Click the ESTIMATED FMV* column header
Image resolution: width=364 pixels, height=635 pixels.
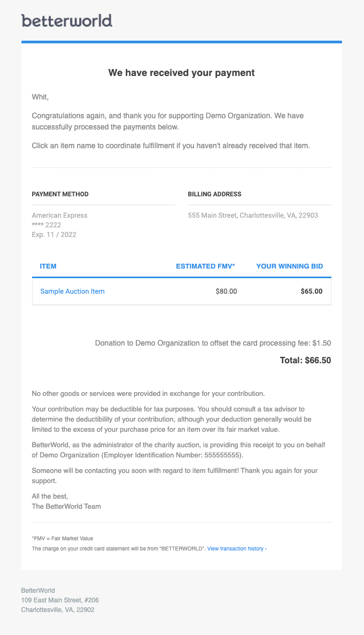tap(205, 266)
